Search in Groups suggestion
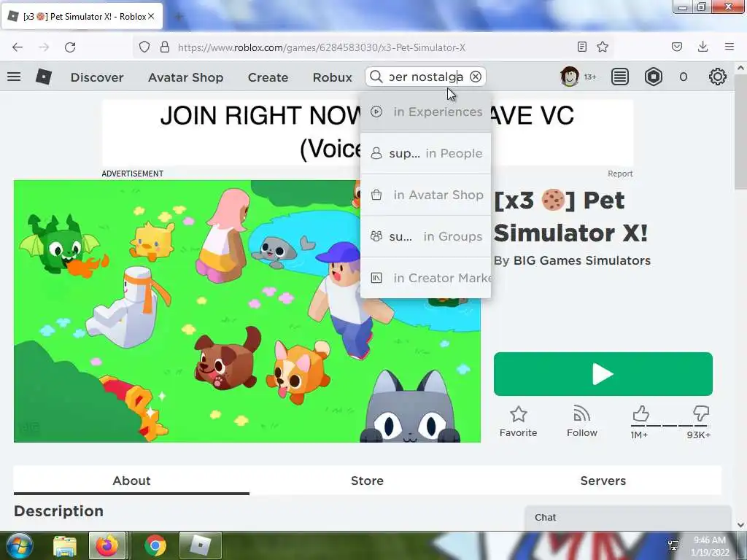This screenshot has width=747, height=560. tap(425, 236)
